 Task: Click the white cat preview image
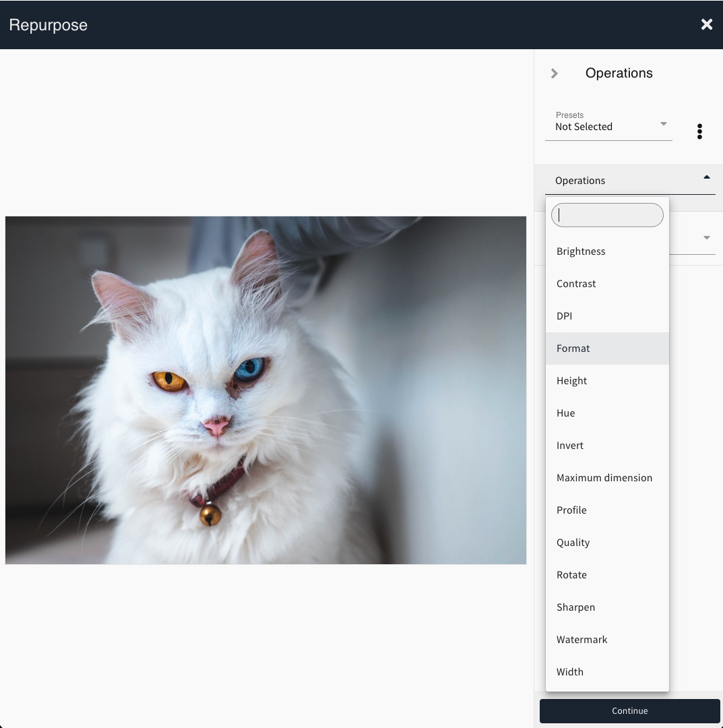[x=265, y=390]
